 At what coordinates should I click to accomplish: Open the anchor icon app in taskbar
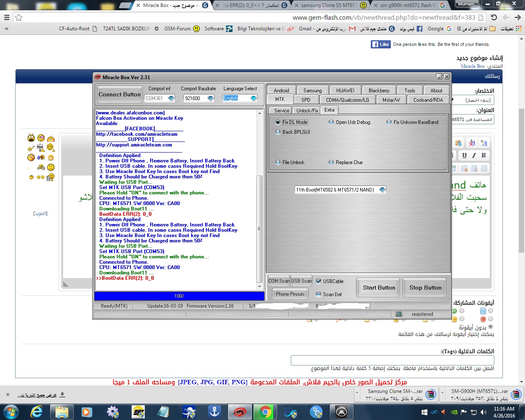[215, 411]
